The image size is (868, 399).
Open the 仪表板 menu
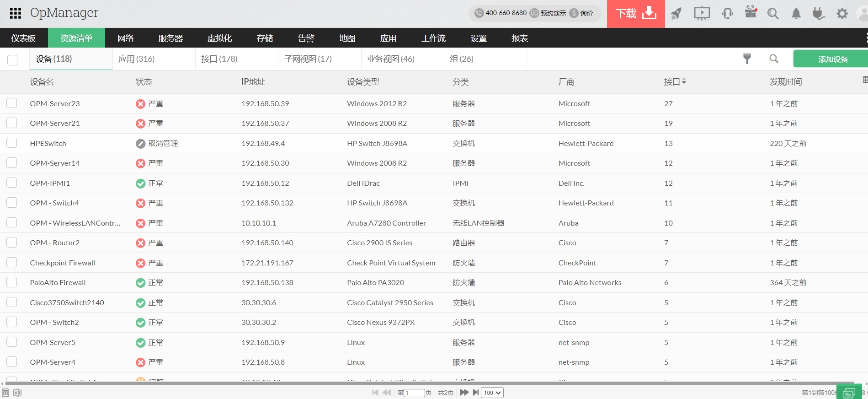pyautogui.click(x=23, y=38)
